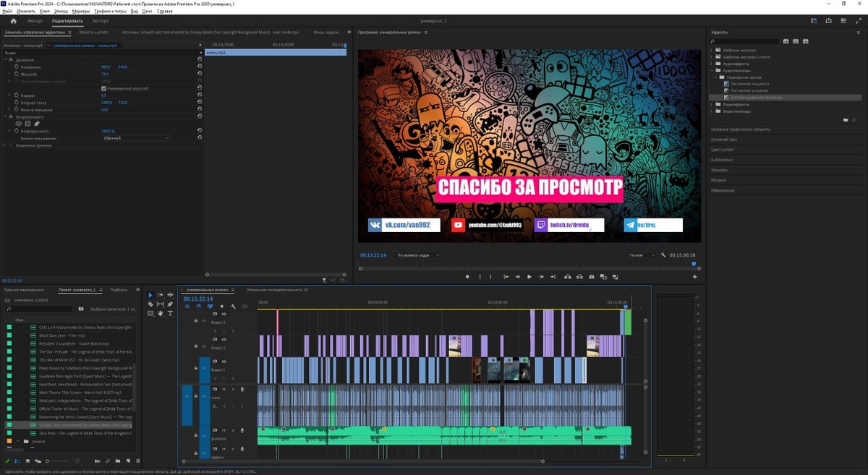Open the По размеру кадра zoom dropdown
868x475 pixels.
point(418,255)
